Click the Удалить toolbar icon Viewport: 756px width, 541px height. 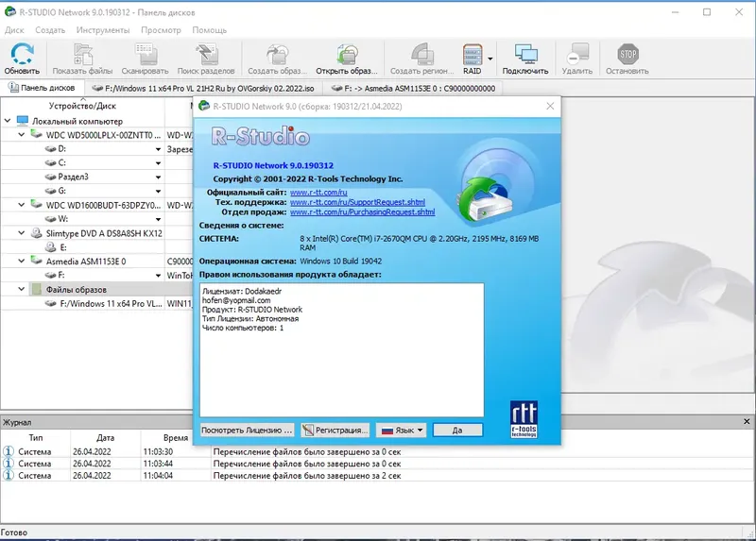pyautogui.click(x=577, y=58)
